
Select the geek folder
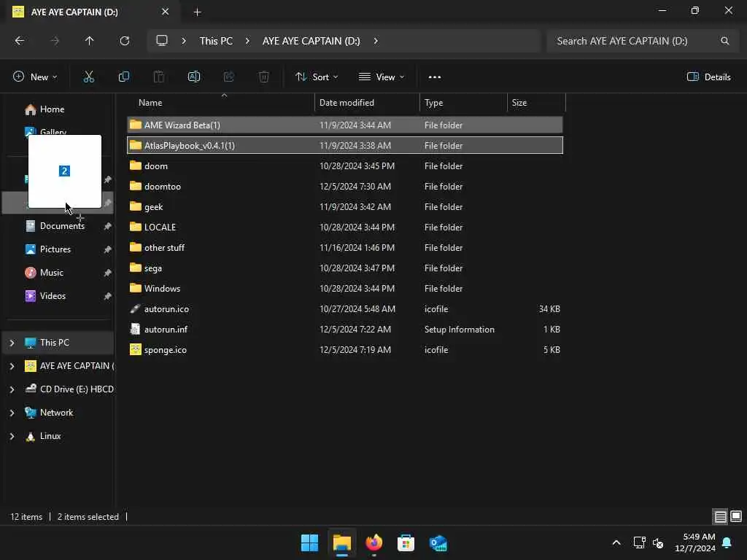345,206
